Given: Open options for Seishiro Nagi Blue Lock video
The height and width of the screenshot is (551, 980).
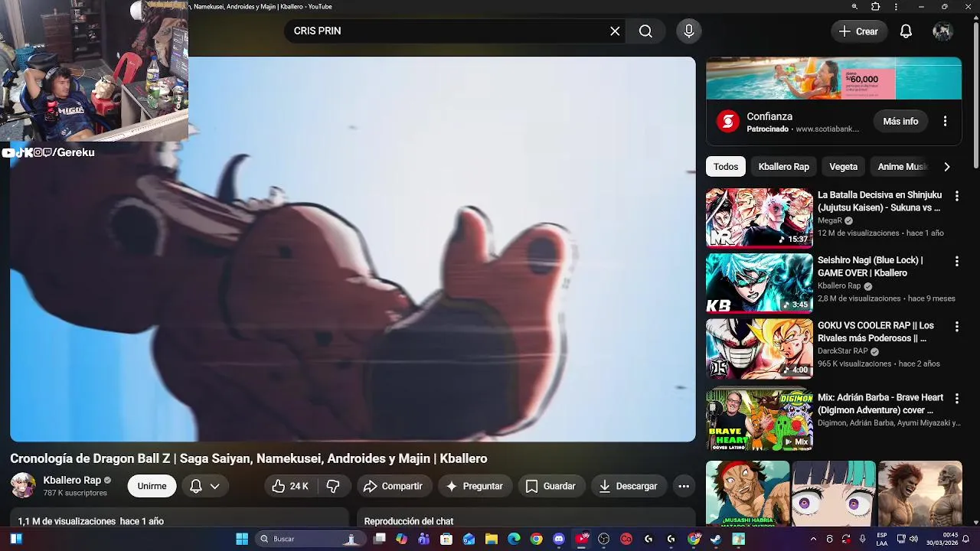Looking at the screenshot, I should [x=956, y=262].
